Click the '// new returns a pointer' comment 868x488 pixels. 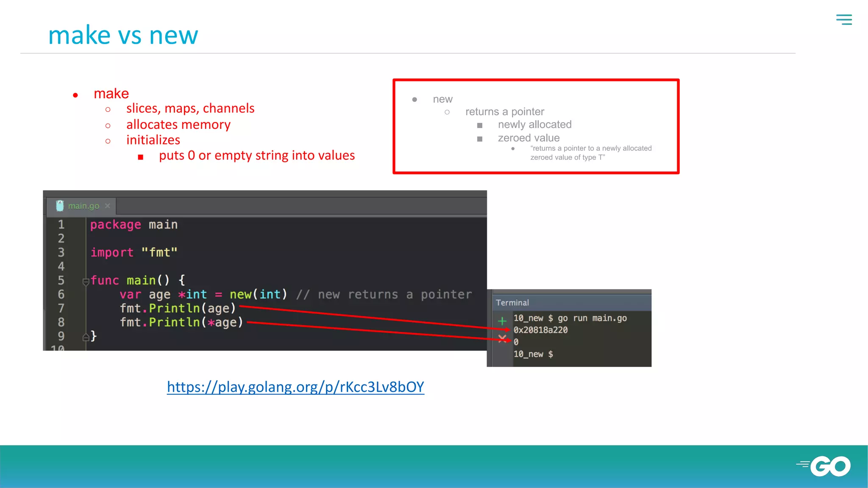coord(384,294)
